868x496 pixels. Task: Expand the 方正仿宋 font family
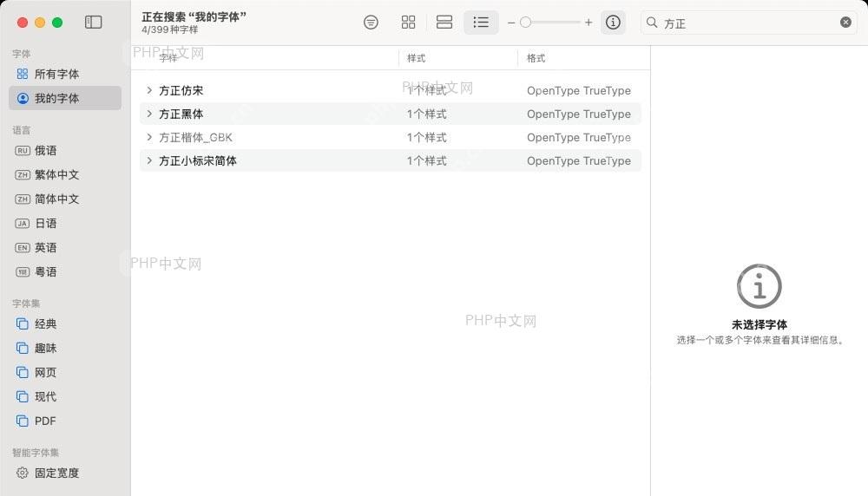pos(149,90)
